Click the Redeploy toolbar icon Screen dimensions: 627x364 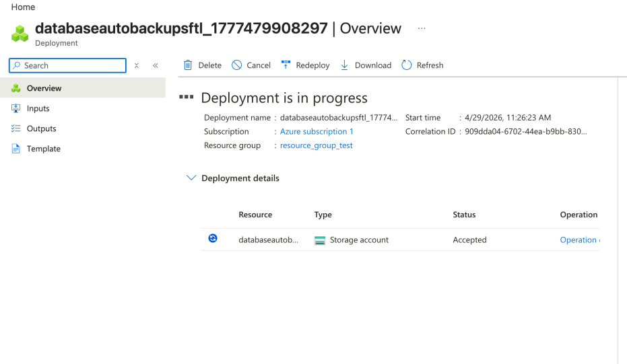tap(286, 65)
